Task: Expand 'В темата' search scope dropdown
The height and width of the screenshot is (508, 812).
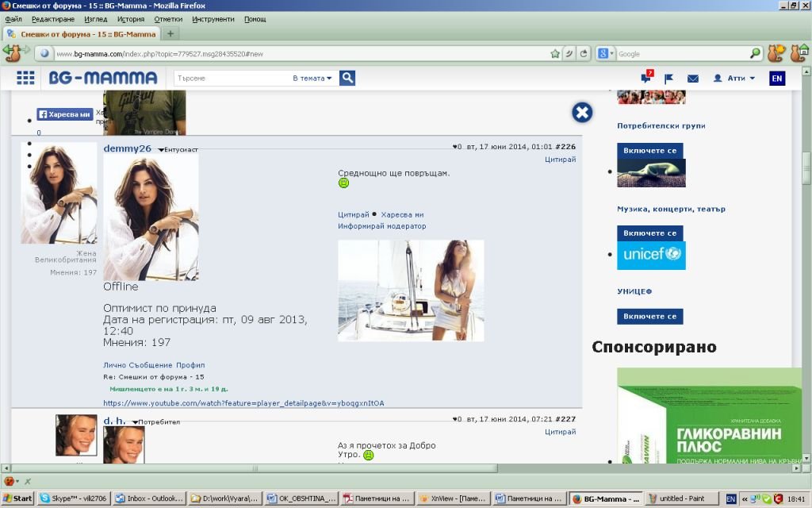Action: (x=312, y=78)
